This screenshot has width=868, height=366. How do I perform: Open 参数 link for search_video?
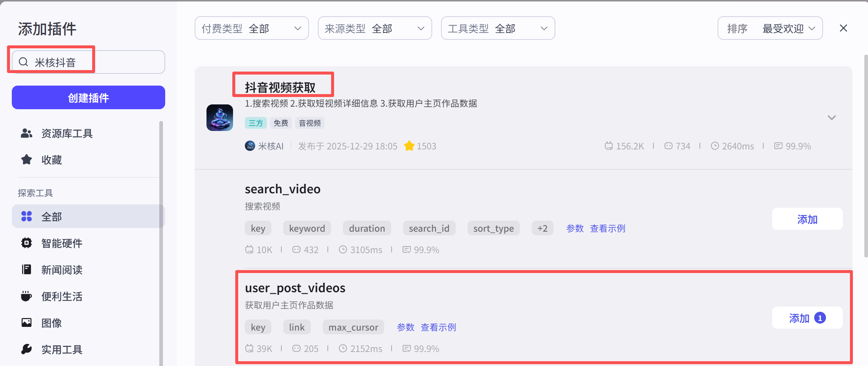[x=575, y=228]
